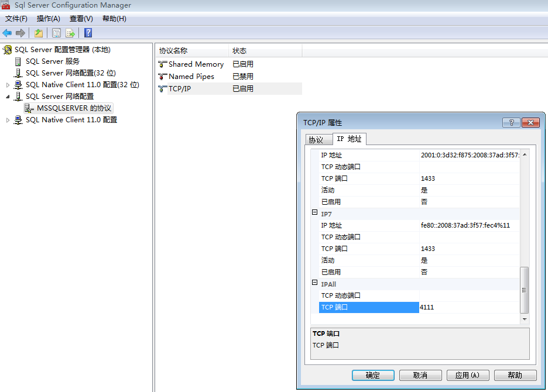The width and height of the screenshot is (548, 392).
Task: Click the property grid scroll-up arrow
Action: (x=524, y=154)
